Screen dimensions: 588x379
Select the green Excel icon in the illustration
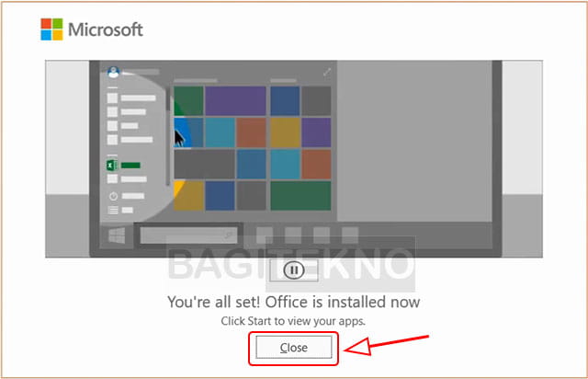click(x=111, y=165)
